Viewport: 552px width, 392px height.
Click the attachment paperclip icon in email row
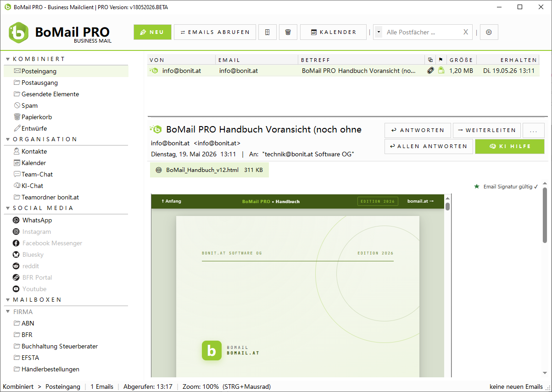point(430,71)
